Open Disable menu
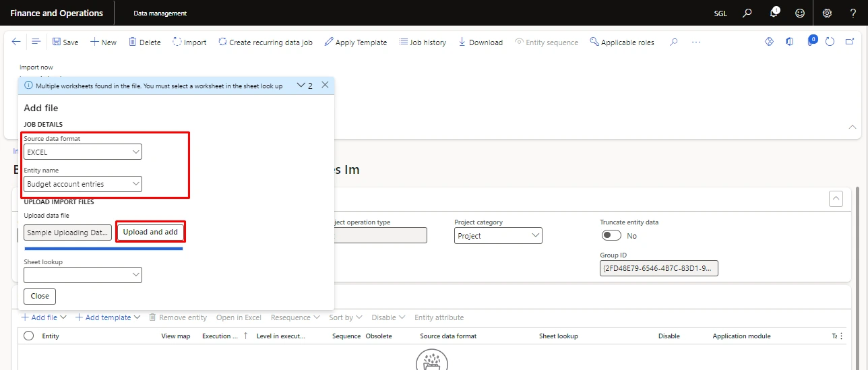Screen dimensions: 868x370 (388, 317)
